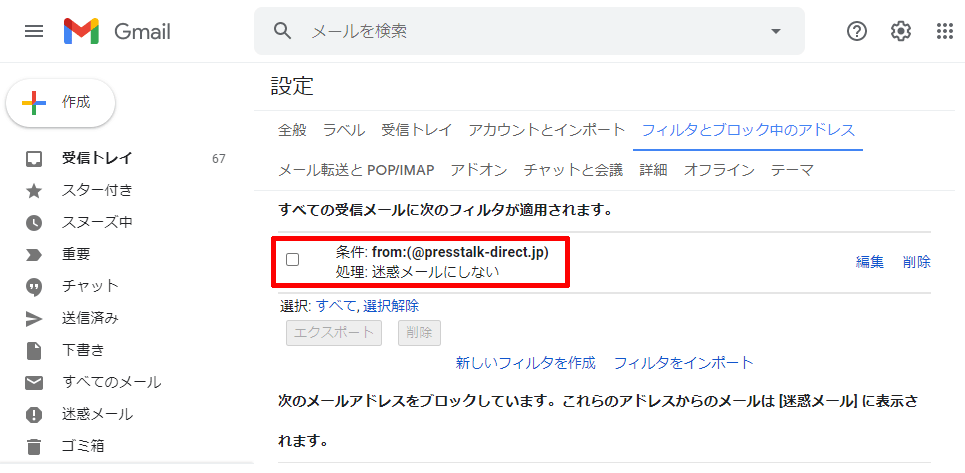The height and width of the screenshot is (473, 965).
Task: Click the 選択解除 deselect link
Action: click(391, 306)
